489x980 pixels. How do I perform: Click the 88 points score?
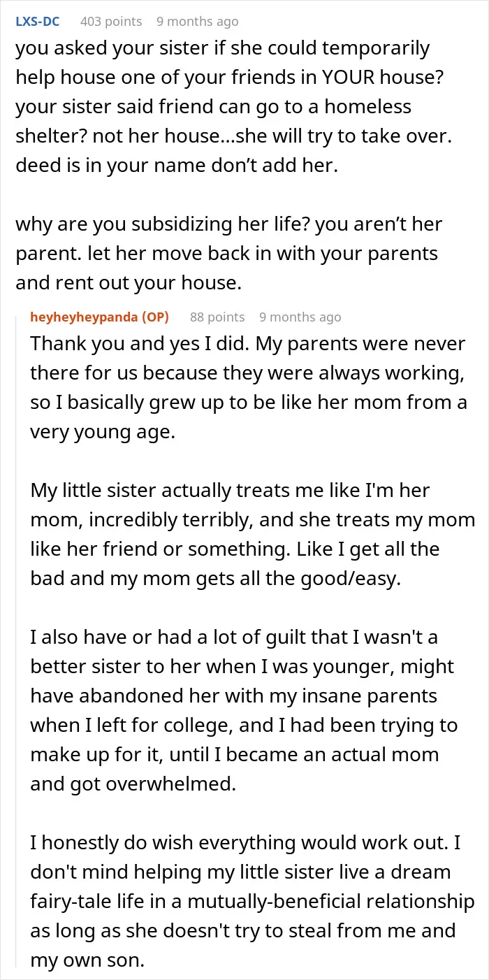click(x=217, y=317)
